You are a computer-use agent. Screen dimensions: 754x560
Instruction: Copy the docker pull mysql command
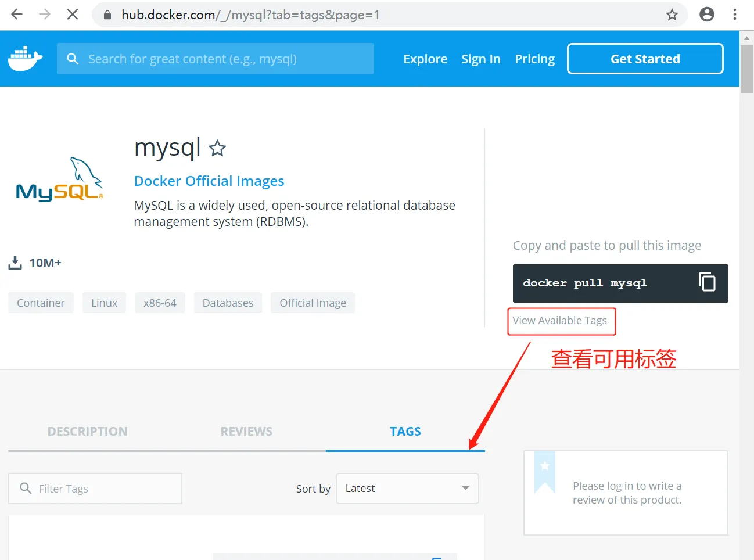pos(707,281)
